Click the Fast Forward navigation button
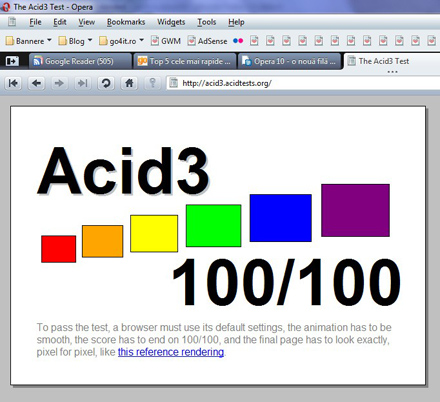440x402 pixels. [82, 83]
